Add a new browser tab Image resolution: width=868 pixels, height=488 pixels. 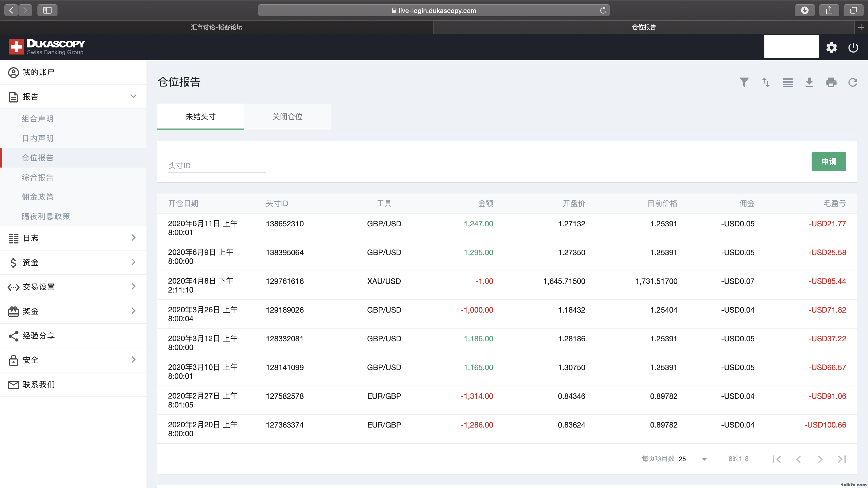[861, 27]
